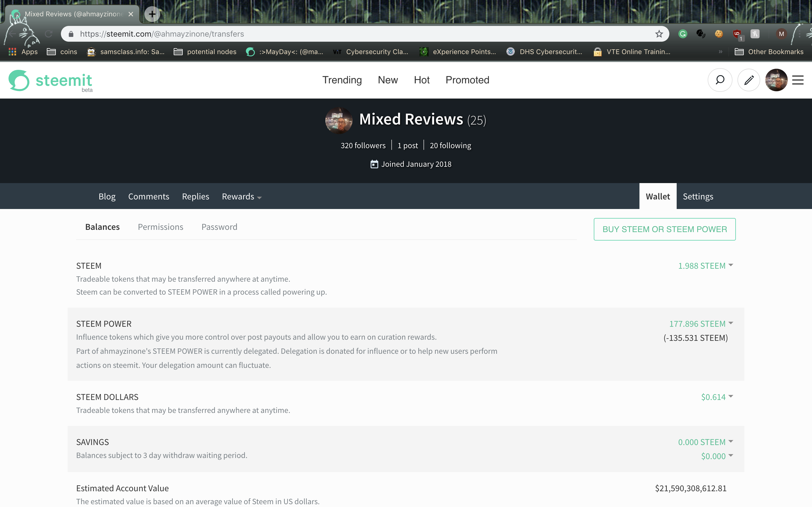Screen dimensions: 812x507
Task: Expand the 1.988 STEEM balance dropdown
Action: click(x=705, y=266)
